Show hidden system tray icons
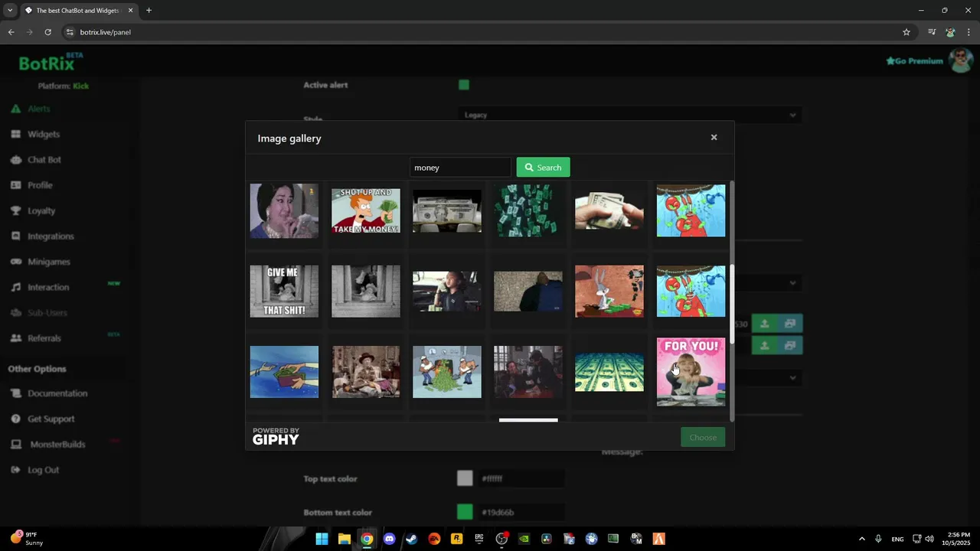The height and width of the screenshot is (551, 980). pyautogui.click(x=861, y=539)
